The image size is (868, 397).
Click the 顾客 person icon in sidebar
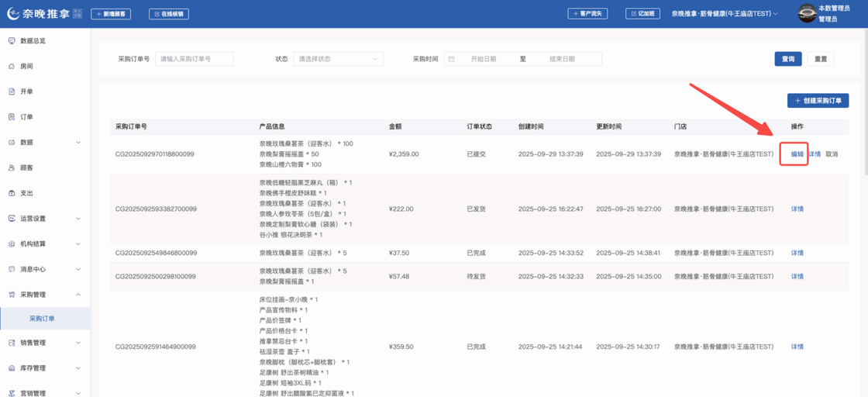(12, 167)
